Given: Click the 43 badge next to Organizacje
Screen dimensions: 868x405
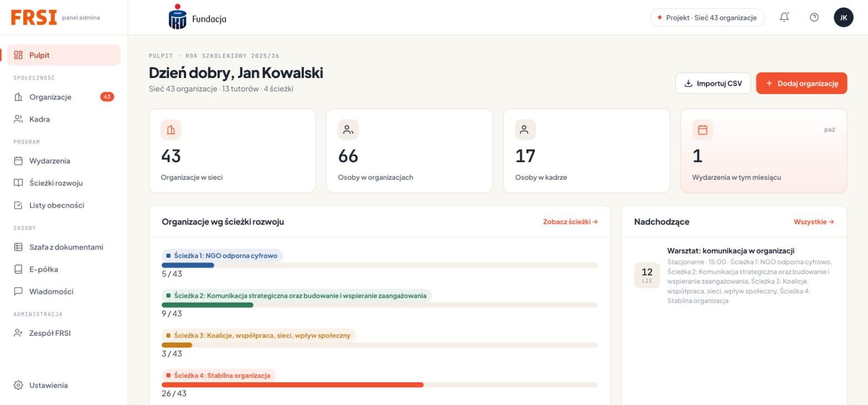Looking at the screenshot, I should (107, 97).
